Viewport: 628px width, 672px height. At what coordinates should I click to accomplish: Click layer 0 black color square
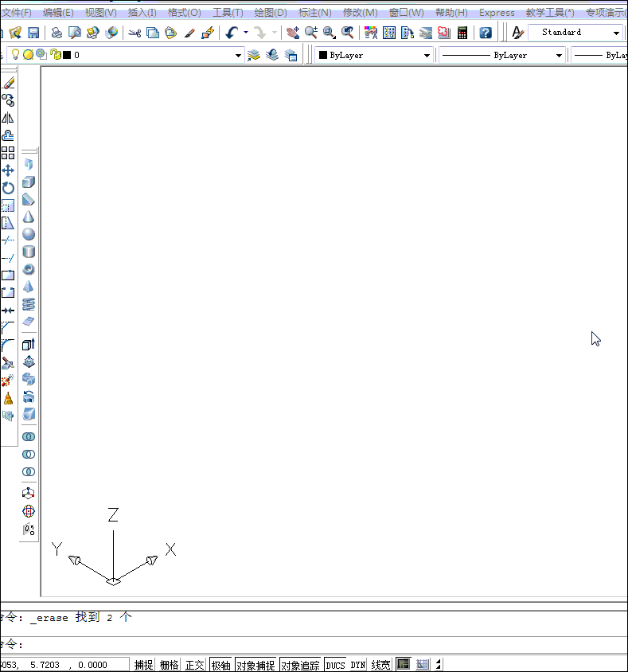tap(67, 55)
